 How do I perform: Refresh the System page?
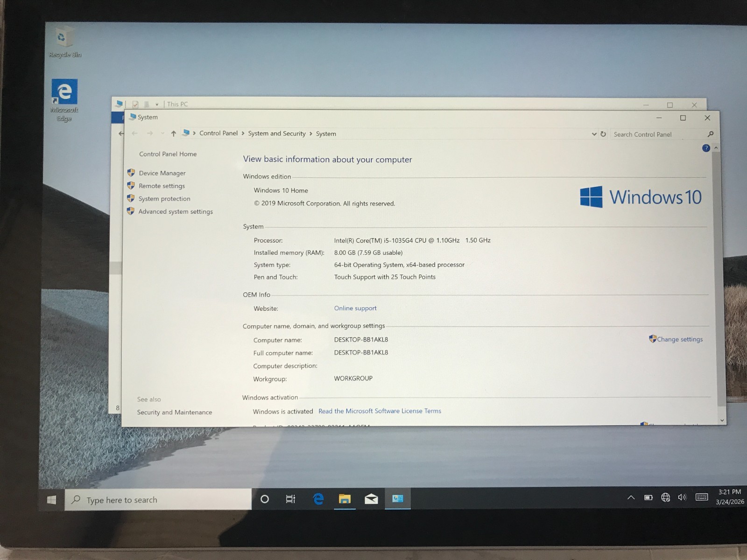pos(603,134)
